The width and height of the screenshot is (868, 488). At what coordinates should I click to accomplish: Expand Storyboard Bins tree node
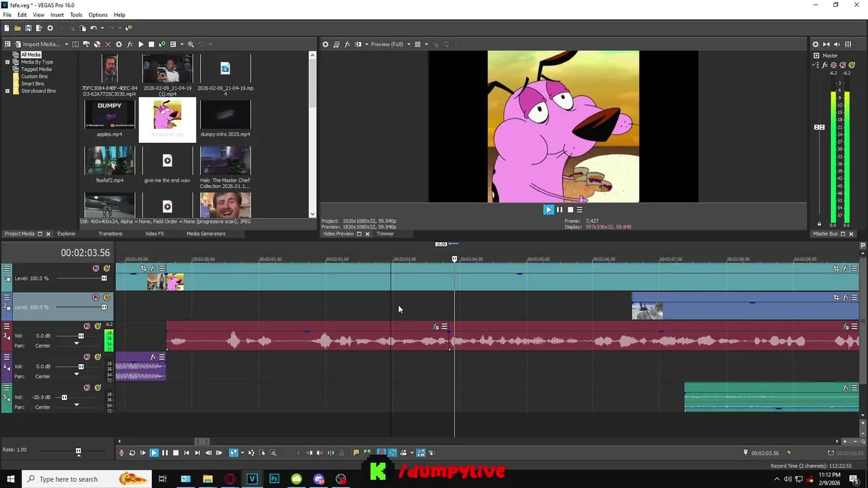tap(7, 91)
